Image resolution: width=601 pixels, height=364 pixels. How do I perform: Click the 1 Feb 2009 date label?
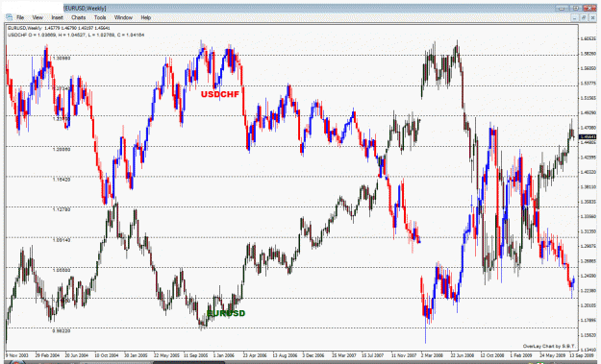coord(521,355)
